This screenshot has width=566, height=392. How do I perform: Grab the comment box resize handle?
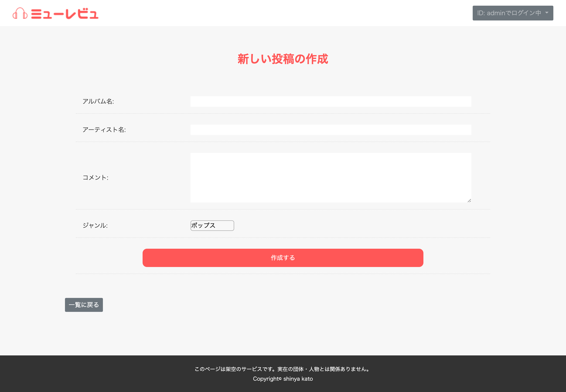click(x=469, y=201)
